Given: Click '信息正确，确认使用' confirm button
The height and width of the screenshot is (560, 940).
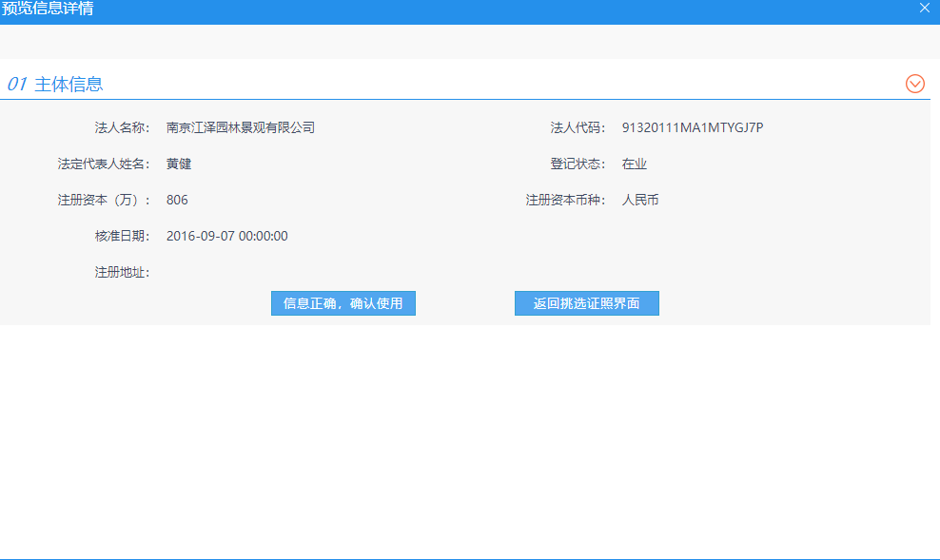Looking at the screenshot, I should coord(343,303).
